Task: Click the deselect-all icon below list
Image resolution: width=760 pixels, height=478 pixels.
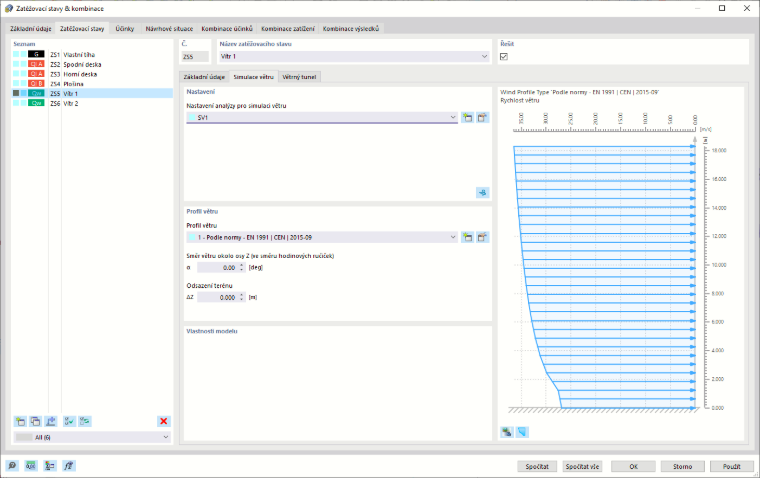Action: pyautogui.click(x=85, y=421)
